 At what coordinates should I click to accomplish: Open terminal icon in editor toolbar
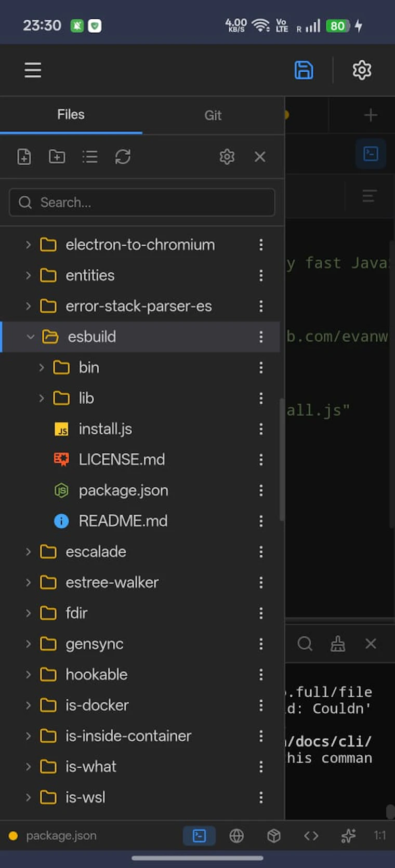371,154
